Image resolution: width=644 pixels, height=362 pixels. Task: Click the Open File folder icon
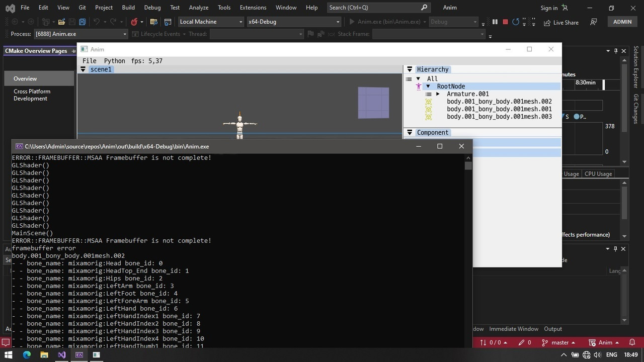point(61,22)
